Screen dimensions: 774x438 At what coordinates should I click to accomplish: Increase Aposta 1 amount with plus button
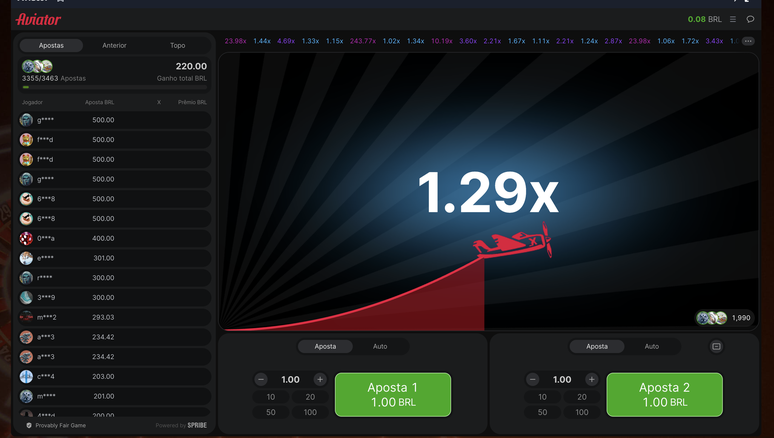[x=320, y=379]
